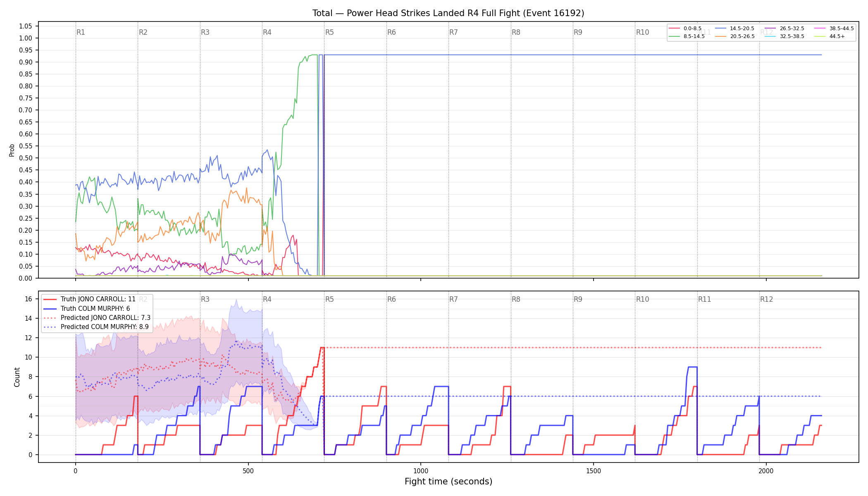Click the chart title text

tap(448, 13)
